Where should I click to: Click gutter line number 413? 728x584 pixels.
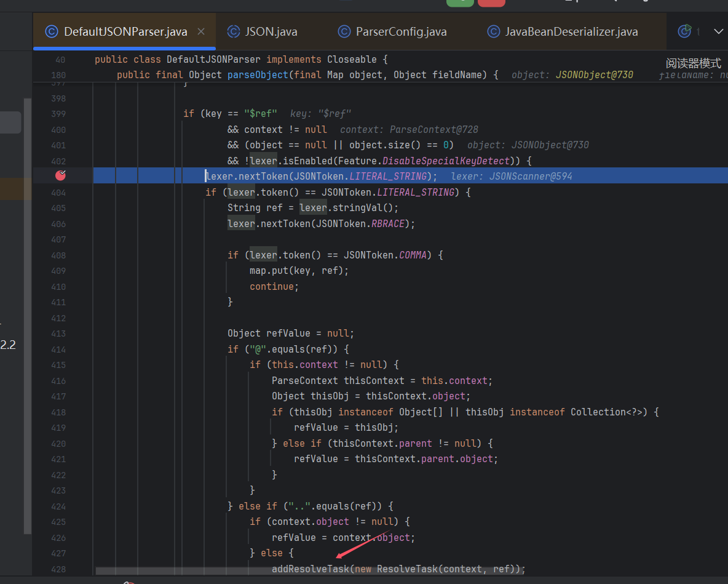(x=58, y=333)
